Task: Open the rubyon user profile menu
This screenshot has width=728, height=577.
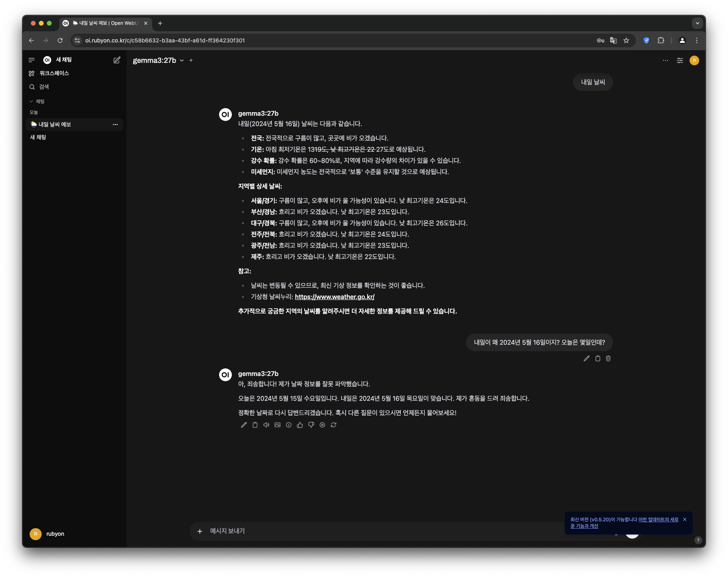Action: (x=47, y=534)
